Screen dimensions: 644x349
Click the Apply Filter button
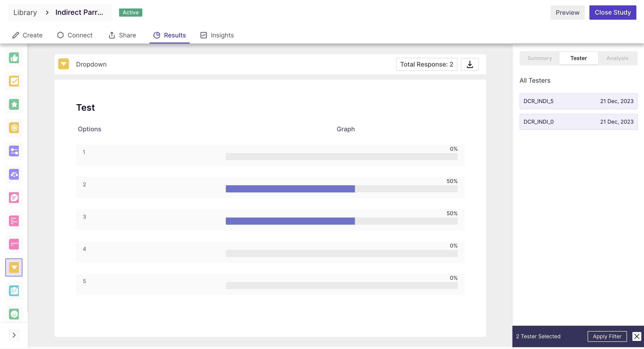[x=607, y=336]
